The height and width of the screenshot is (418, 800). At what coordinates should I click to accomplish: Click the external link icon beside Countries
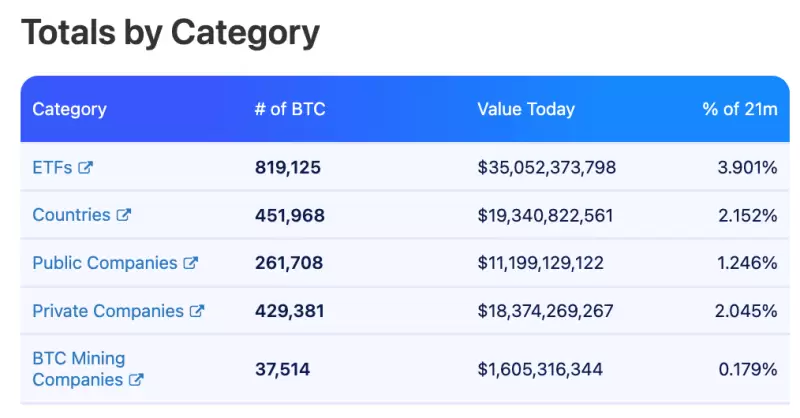coord(124,215)
